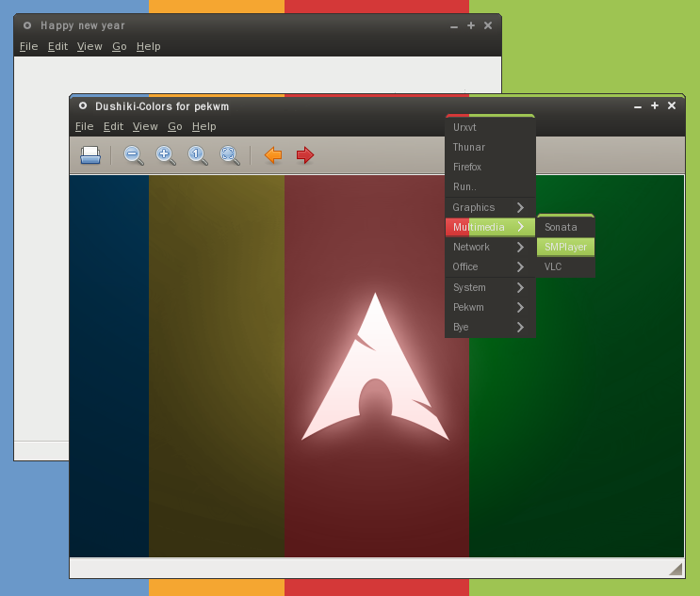This screenshot has width=700, height=596.
Task: Launch Thunar from the pekwm menu
Action: [490, 147]
